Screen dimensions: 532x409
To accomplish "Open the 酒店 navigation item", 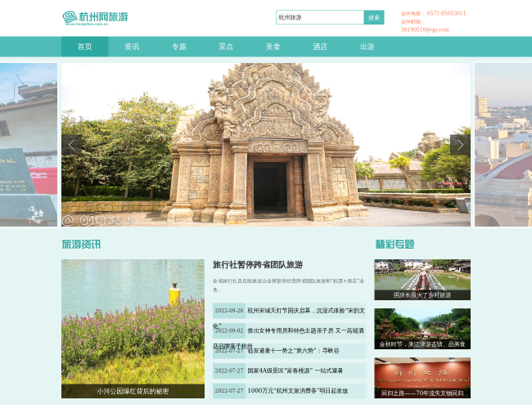I will (x=320, y=47).
